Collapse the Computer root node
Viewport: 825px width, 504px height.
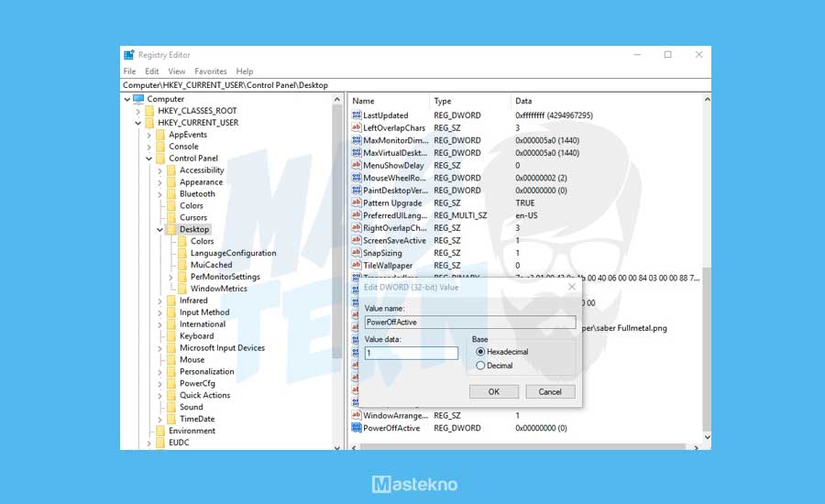pyautogui.click(x=126, y=99)
